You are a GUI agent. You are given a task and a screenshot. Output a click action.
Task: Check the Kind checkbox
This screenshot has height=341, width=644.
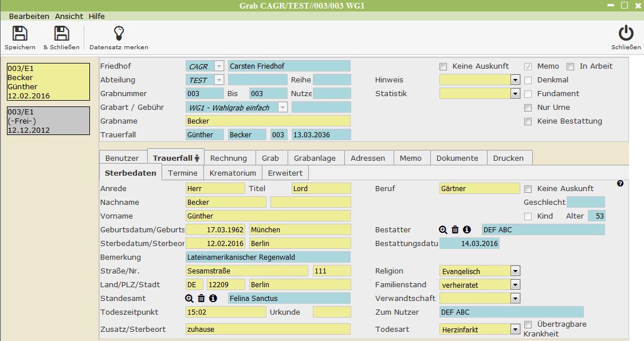(x=528, y=216)
